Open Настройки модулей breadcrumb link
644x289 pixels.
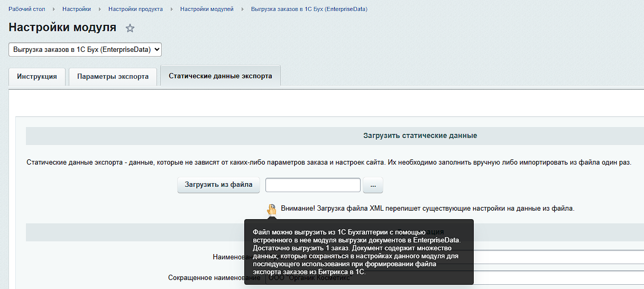[207, 10]
